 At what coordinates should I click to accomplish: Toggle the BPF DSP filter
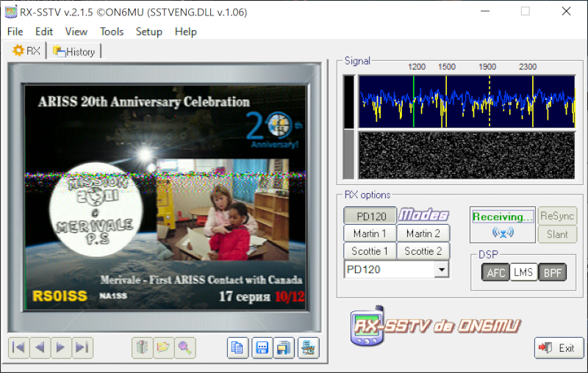(x=553, y=272)
